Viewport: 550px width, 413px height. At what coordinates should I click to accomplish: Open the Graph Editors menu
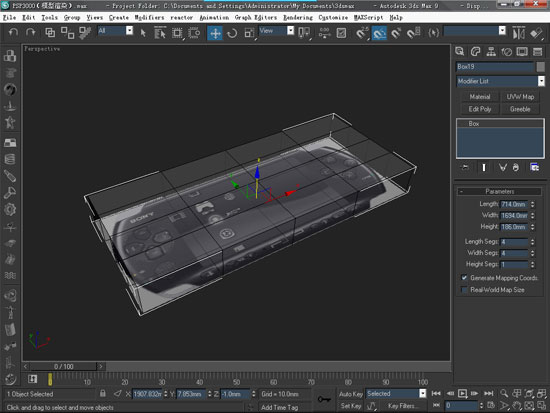pos(256,18)
